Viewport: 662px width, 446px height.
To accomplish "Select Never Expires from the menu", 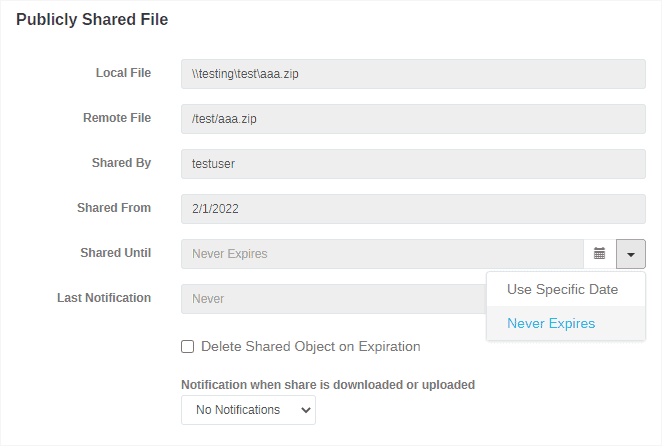I will click(551, 324).
